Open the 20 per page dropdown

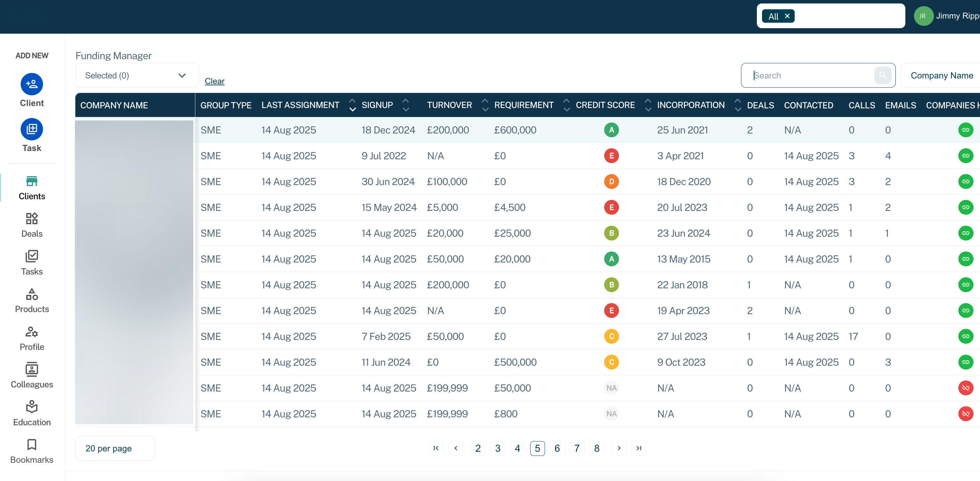pyautogui.click(x=115, y=448)
